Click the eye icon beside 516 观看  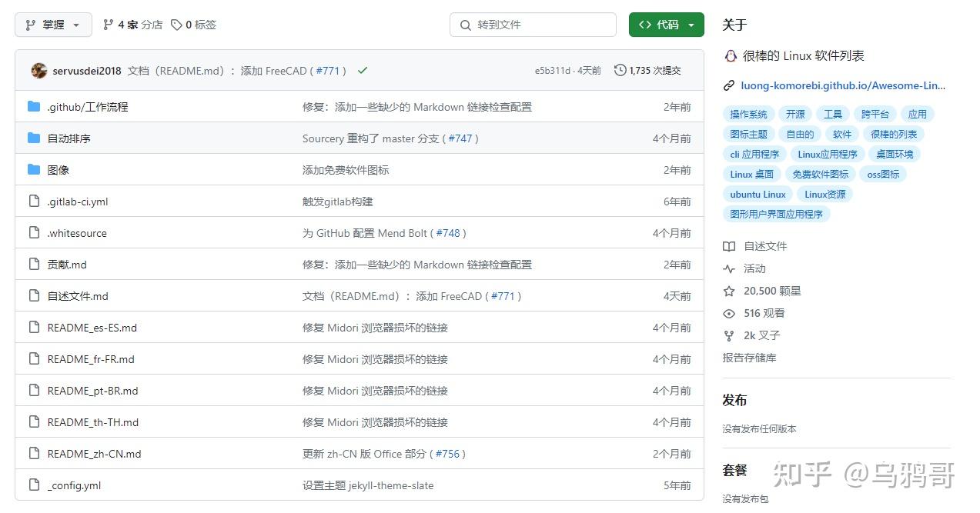(x=728, y=313)
